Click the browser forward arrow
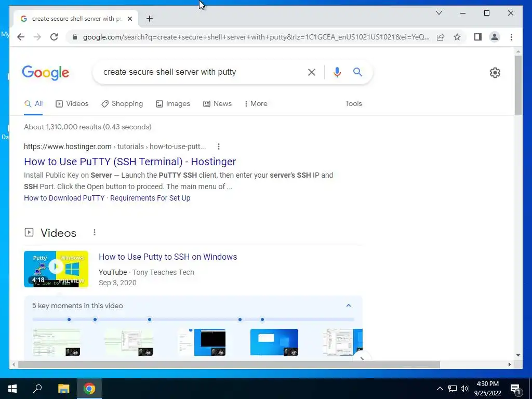 pos(37,37)
